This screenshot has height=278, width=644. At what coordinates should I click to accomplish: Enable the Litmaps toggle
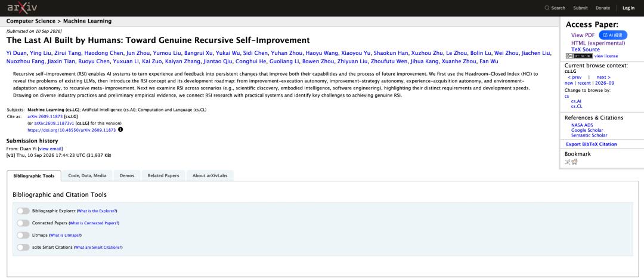[x=23, y=235]
